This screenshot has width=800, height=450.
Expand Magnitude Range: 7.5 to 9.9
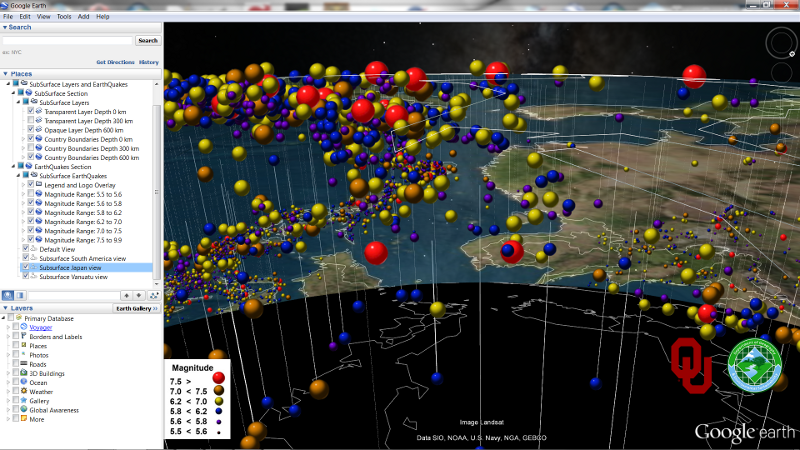(x=23, y=240)
